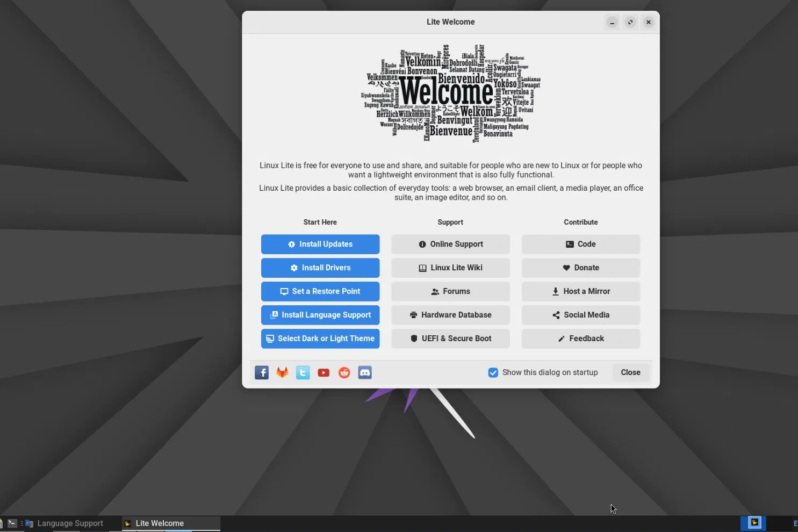Click the app icon at the taskbar's right end
This screenshot has height=532, width=798.
[x=753, y=523]
